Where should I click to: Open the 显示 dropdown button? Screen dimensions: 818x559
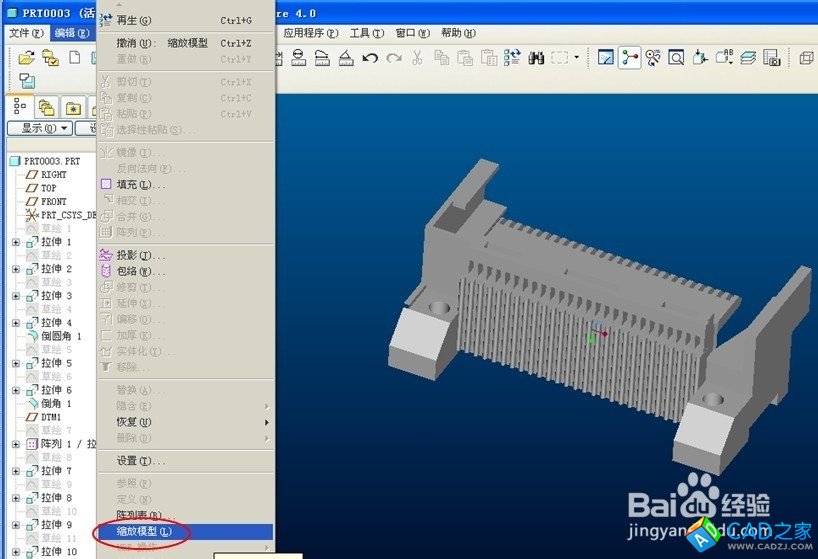(x=39, y=128)
